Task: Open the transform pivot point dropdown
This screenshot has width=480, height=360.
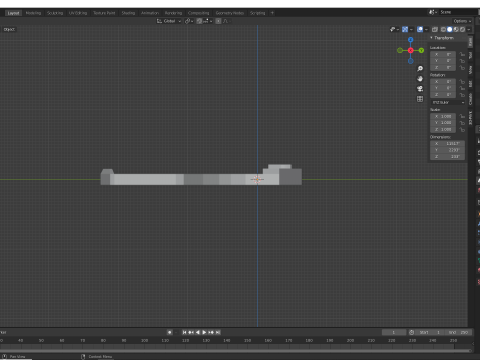Action: point(189,21)
